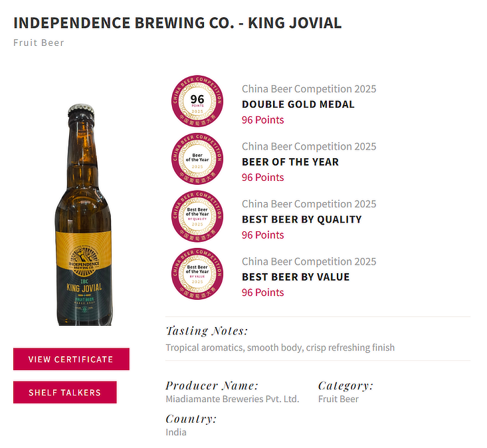
Task: Click the China Beer Competition 2025 text above Double Gold Medal
Action: point(309,89)
